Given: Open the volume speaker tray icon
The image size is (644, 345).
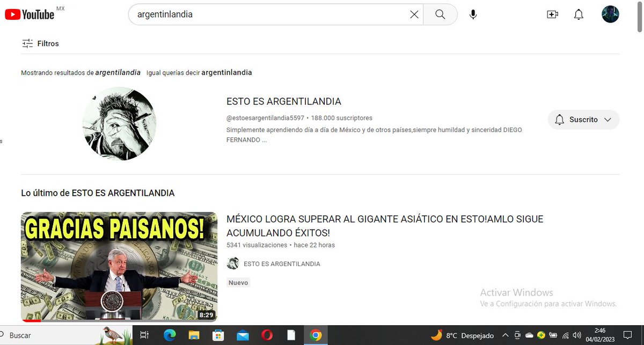Looking at the screenshot, I should click(x=577, y=336).
